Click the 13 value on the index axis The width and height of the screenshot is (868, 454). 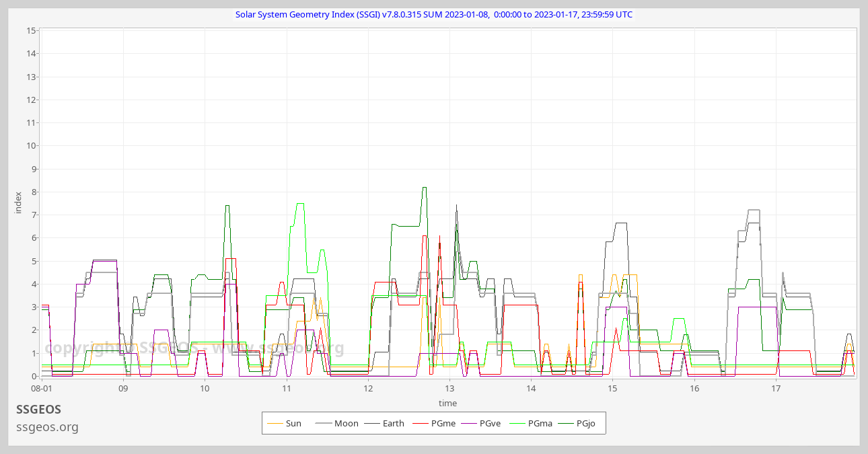32,77
